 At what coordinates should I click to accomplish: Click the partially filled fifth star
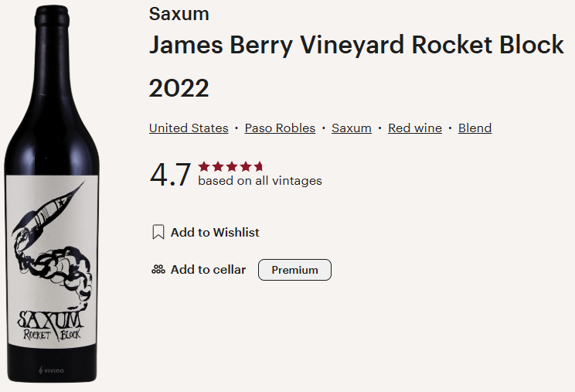click(x=259, y=166)
